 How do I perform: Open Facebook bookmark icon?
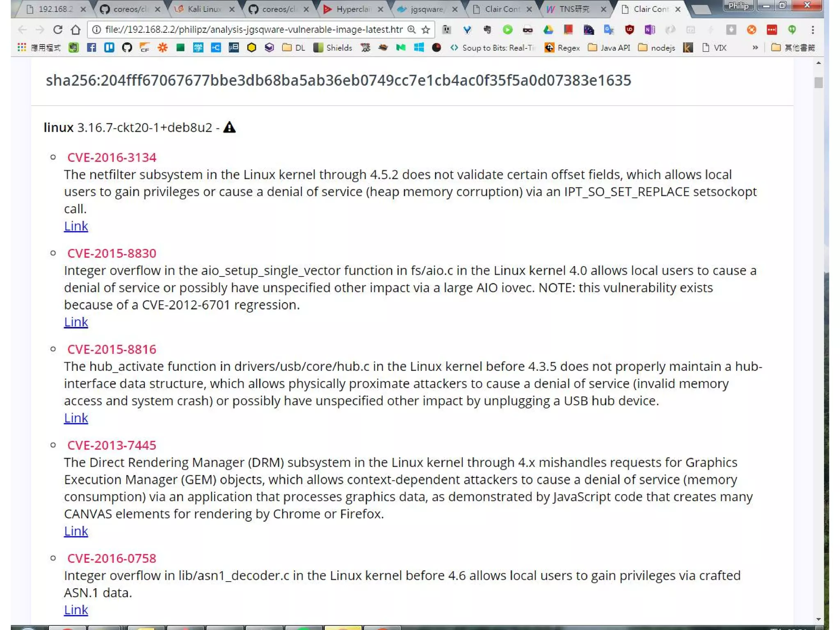coord(91,48)
